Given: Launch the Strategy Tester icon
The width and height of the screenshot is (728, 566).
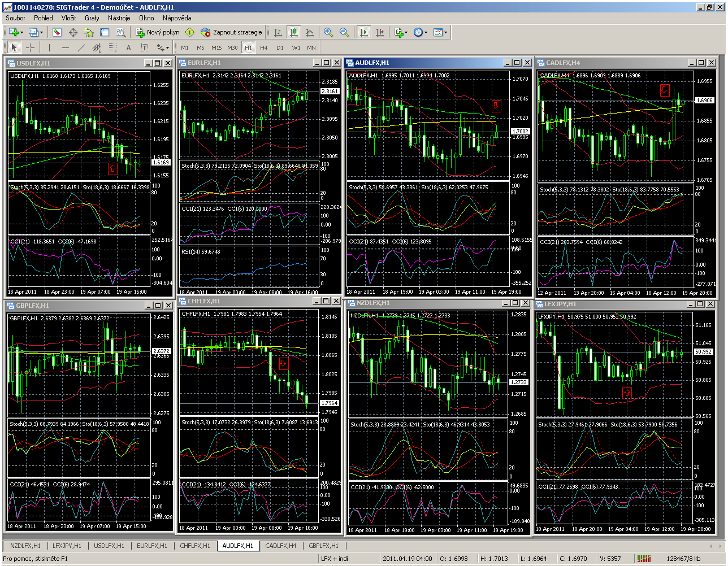Looking at the screenshot, I should 120,32.
